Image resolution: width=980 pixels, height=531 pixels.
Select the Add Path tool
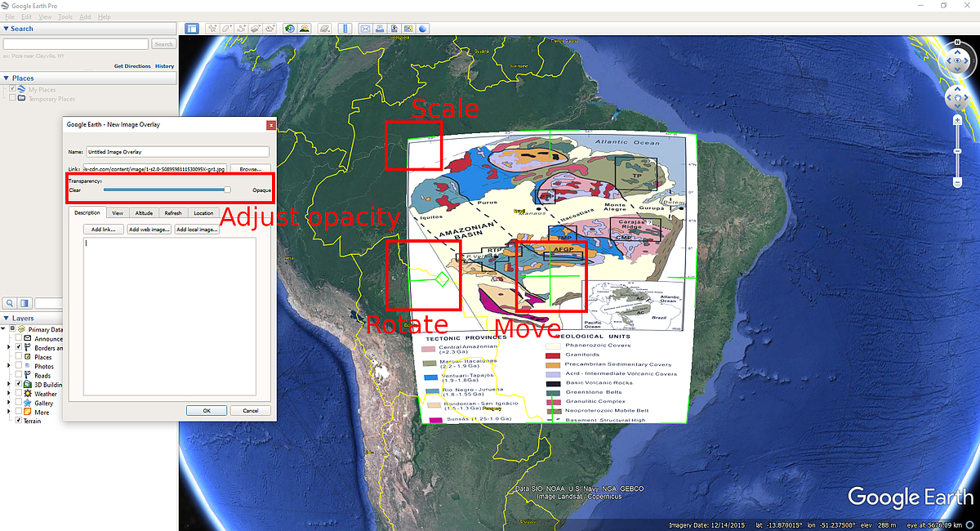242,28
